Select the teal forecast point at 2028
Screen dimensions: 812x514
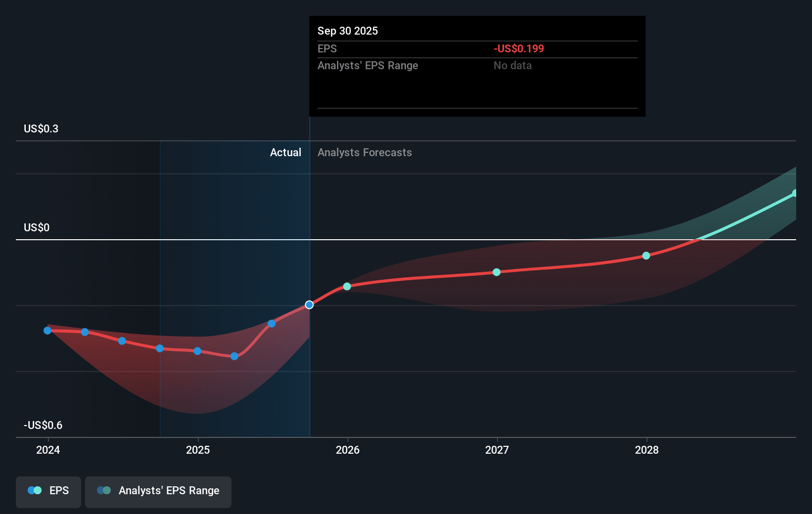[x=646, y=256]
